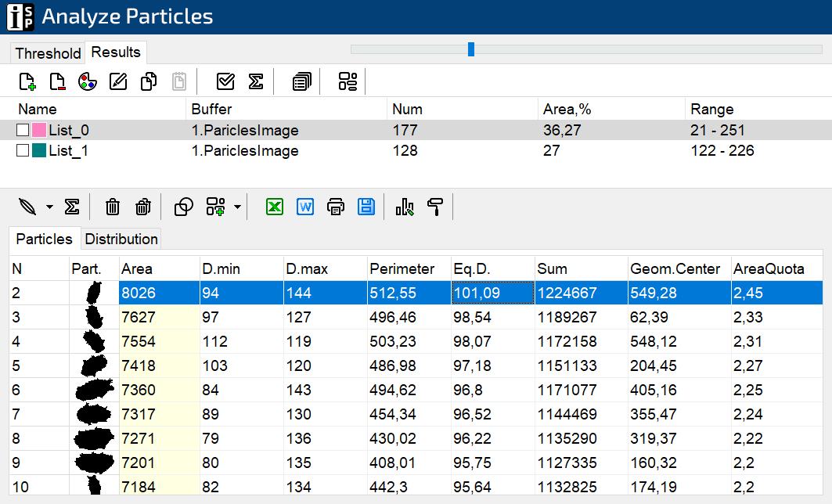Click the pink List_0 color swatch
The height and width of the screenshot is (504, 832).
(x=39, y=130)
